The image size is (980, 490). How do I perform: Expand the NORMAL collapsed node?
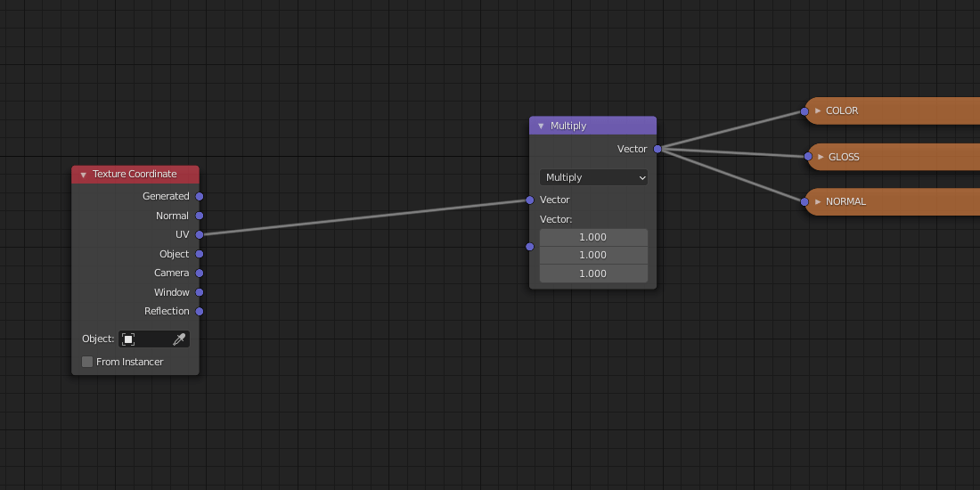coord(818,202)
